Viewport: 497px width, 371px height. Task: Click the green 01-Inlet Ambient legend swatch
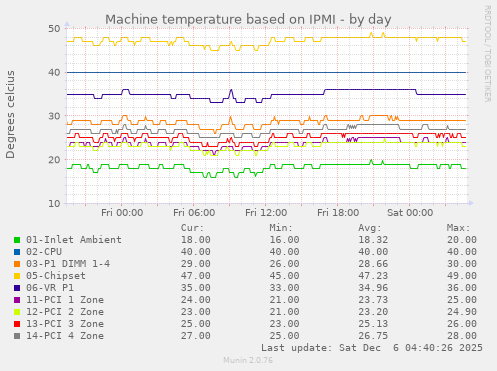17,240
